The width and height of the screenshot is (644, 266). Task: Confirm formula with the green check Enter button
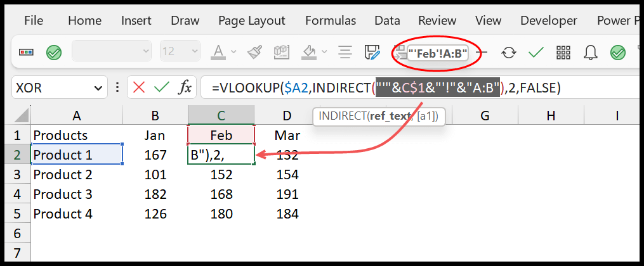point(161,87)
